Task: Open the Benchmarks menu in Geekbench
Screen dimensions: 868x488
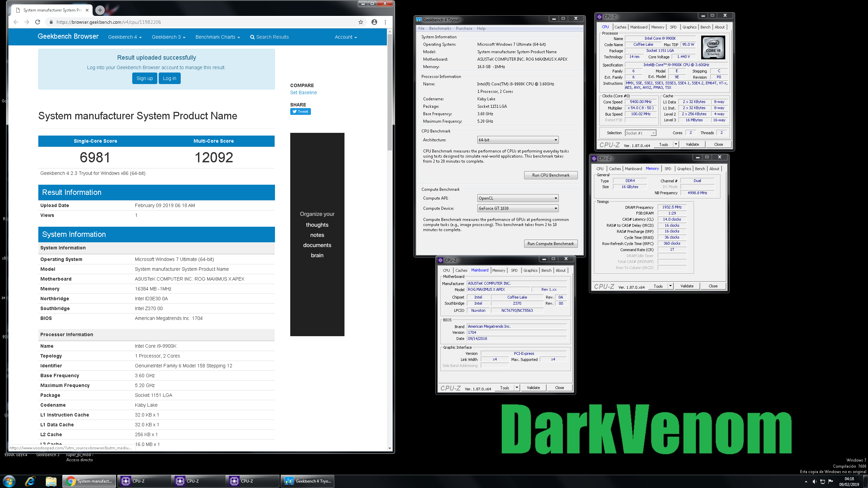Action: pyautogui.click(x=440, y=28)
